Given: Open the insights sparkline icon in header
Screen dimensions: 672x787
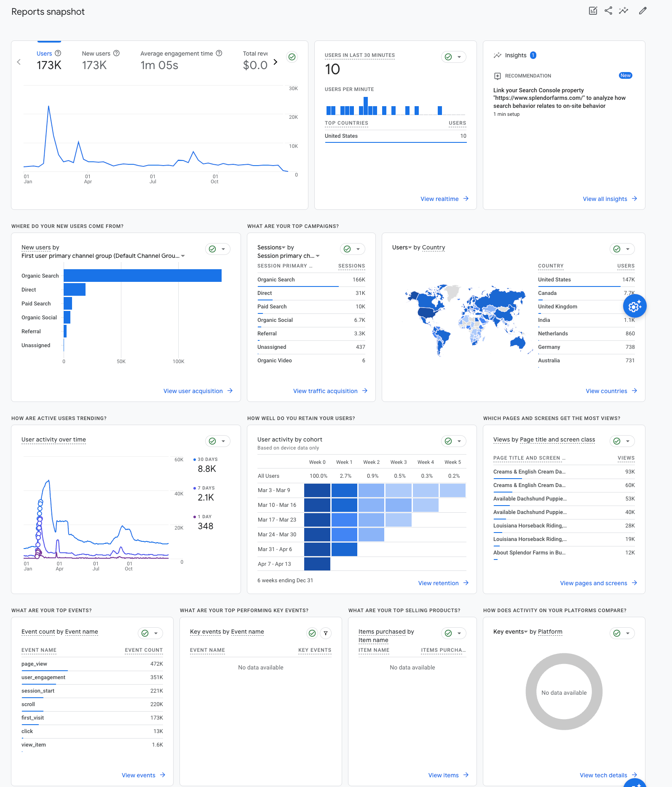Looking at the screenshot, I should (624, 11).
